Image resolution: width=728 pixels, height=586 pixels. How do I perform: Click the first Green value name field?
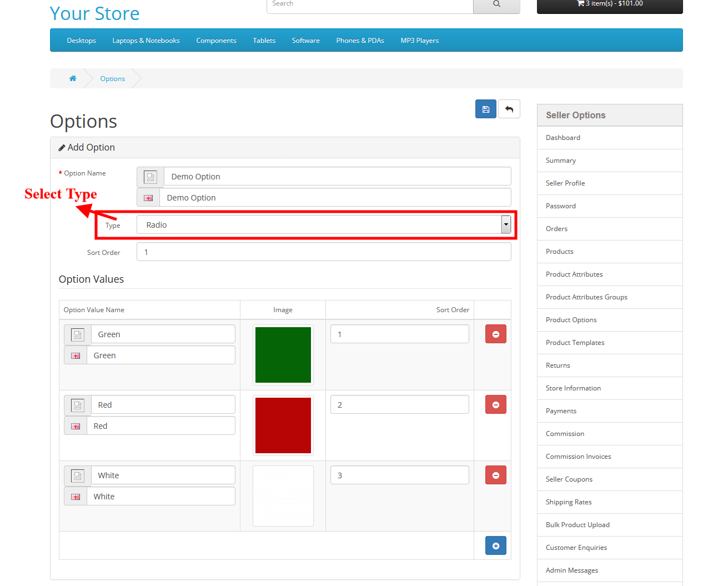(163, 334)
